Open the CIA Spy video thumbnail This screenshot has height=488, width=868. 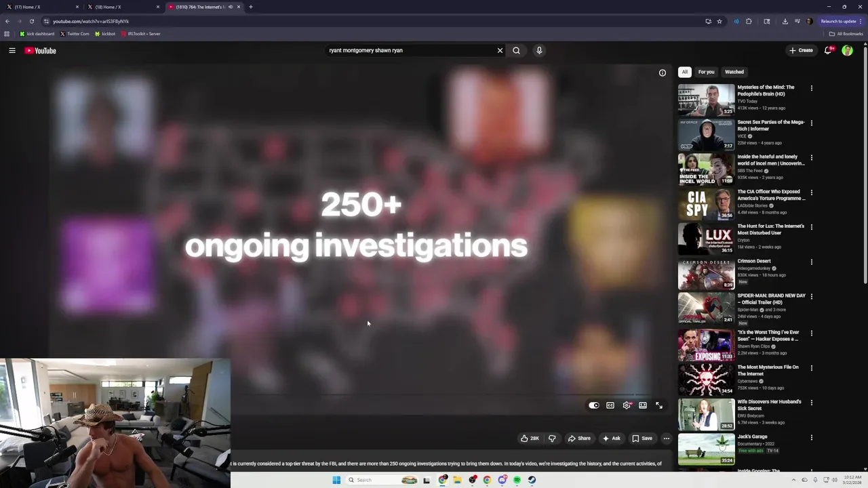click(x=706, y=204)
